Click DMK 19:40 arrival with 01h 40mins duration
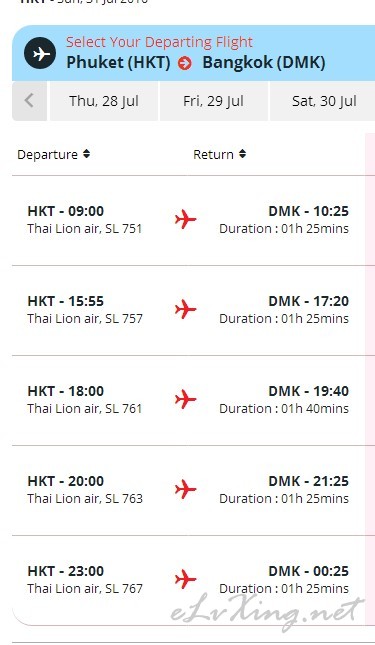The height and width of the screenshot is (645, 375). 284,399
